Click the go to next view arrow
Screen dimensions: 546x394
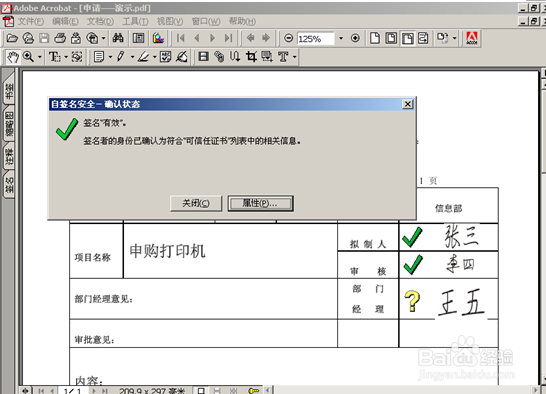(x=266, y=38)
